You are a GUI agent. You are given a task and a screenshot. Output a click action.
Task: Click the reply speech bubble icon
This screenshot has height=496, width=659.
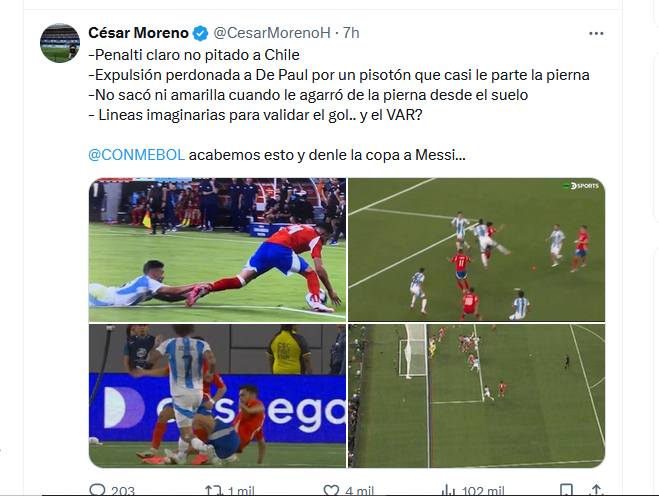click(x=98, y=490)
